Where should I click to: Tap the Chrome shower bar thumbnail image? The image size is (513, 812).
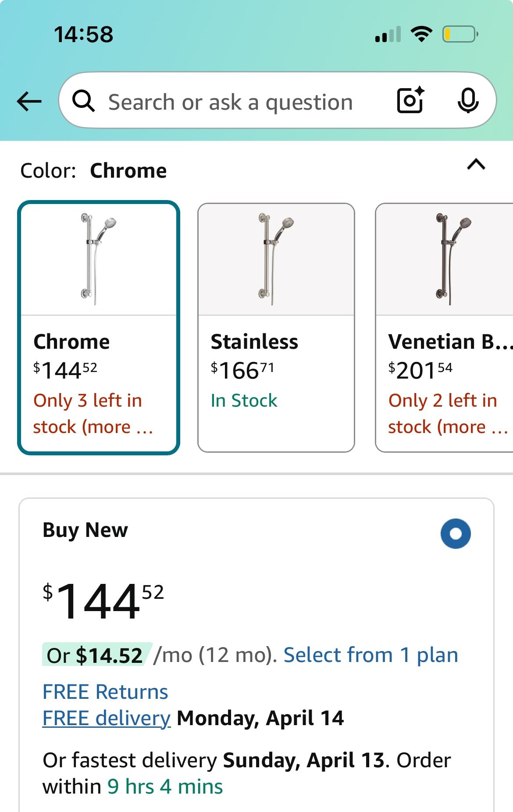pos(99,259)
